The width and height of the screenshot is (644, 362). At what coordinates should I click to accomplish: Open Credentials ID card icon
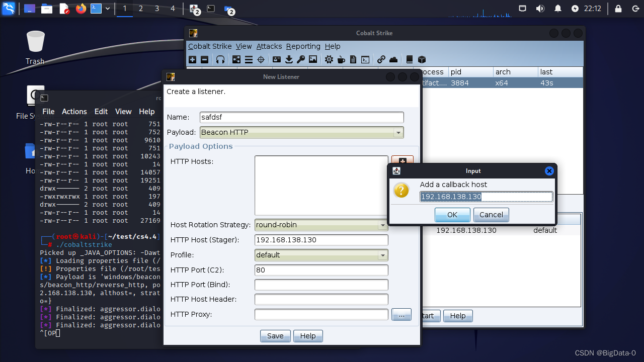[277, 59]
